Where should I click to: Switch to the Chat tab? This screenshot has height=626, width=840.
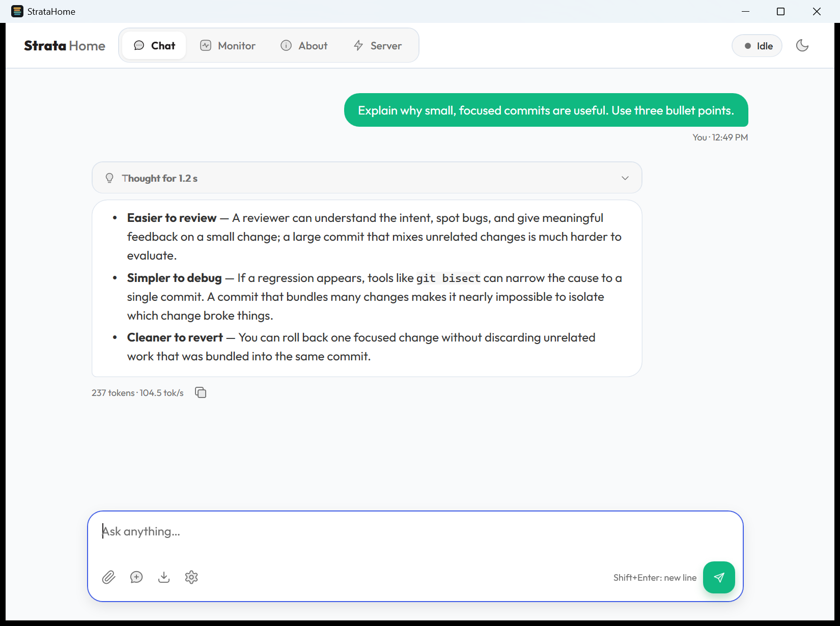[x=154, y=46]
